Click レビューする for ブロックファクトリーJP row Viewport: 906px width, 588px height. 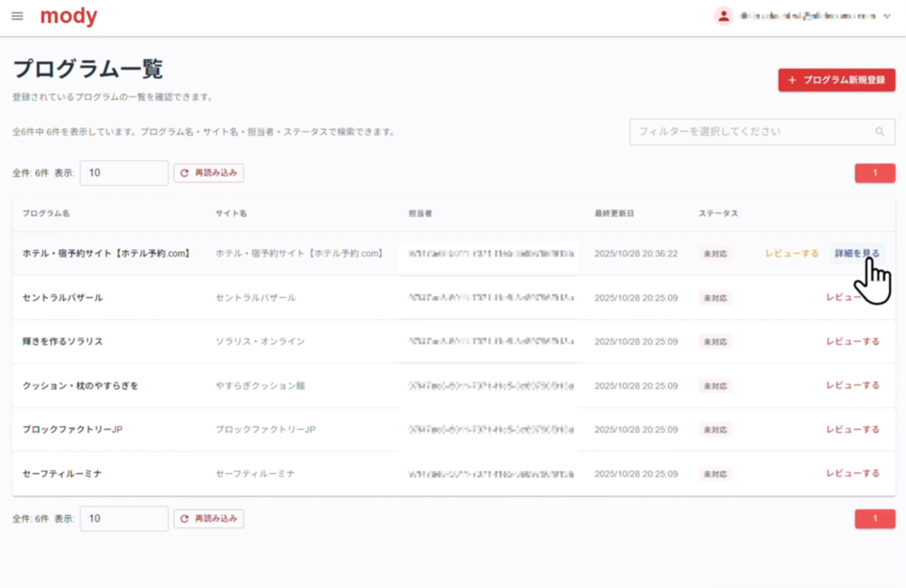click(x=852, y=429)
